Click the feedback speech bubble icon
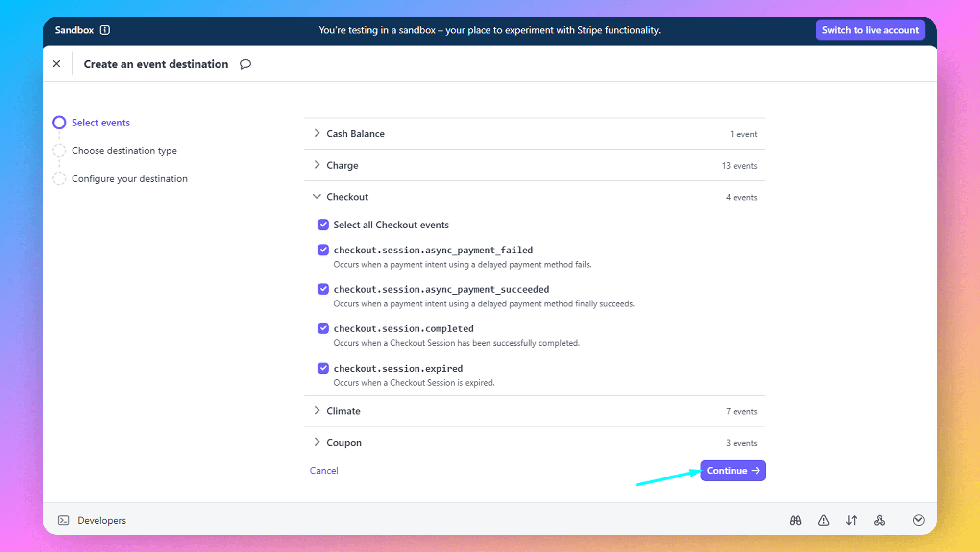The width and height of the screenshot is (980, 552). click(x=245, y=64)
